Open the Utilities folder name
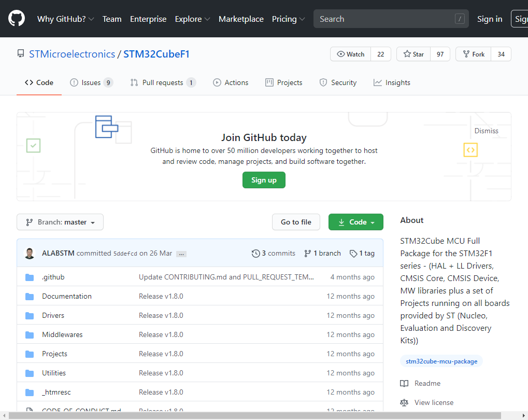This screenshot has height=420, width=528. pyautogui.click(x=54, y=373)
